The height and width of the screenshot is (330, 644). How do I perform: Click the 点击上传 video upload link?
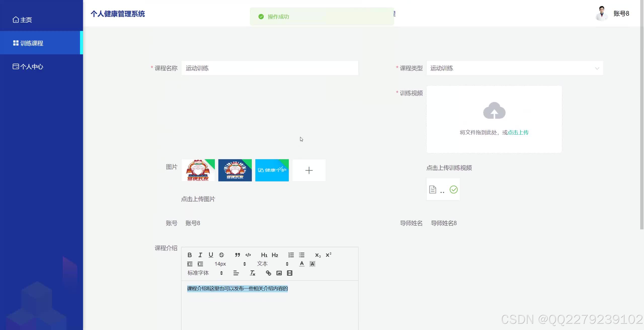tap(518, 133)
